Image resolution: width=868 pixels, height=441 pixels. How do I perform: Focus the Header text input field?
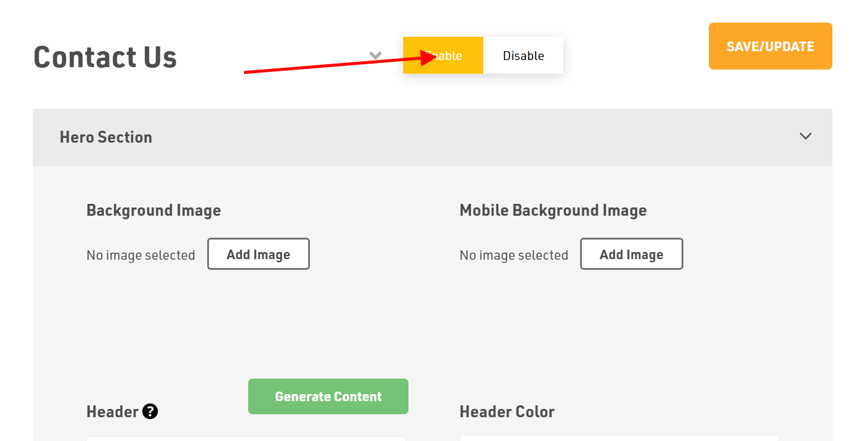pyautogui.click(x=246, y=439)
